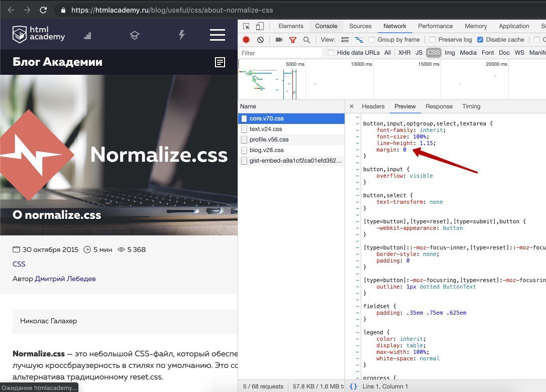Click the 5000 ms marker on timeline overview
Screen dimensions: 546x392
click(x=295, y=64)
